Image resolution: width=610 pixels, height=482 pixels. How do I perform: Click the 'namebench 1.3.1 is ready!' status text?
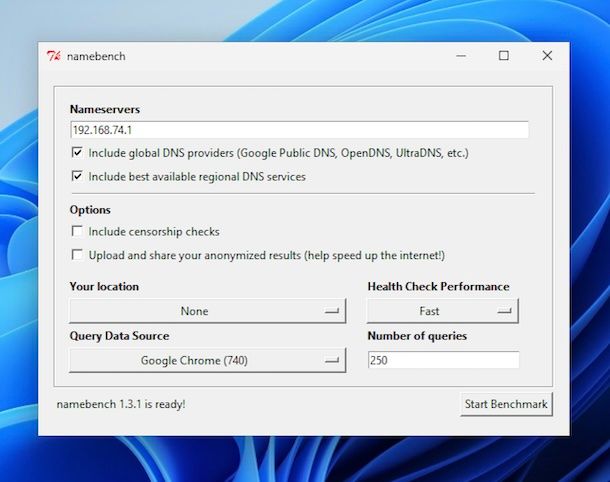point(121,404)
